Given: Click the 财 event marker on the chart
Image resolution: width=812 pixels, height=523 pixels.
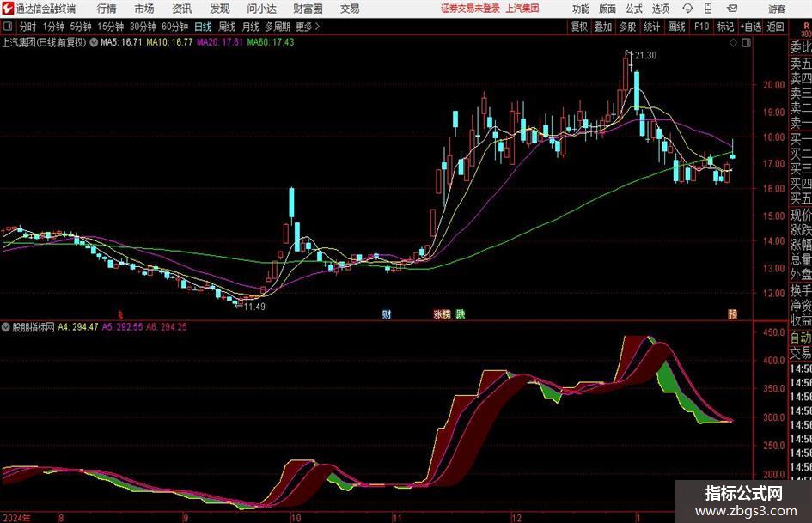Looking at the screenshot, I should coord(387,314).
